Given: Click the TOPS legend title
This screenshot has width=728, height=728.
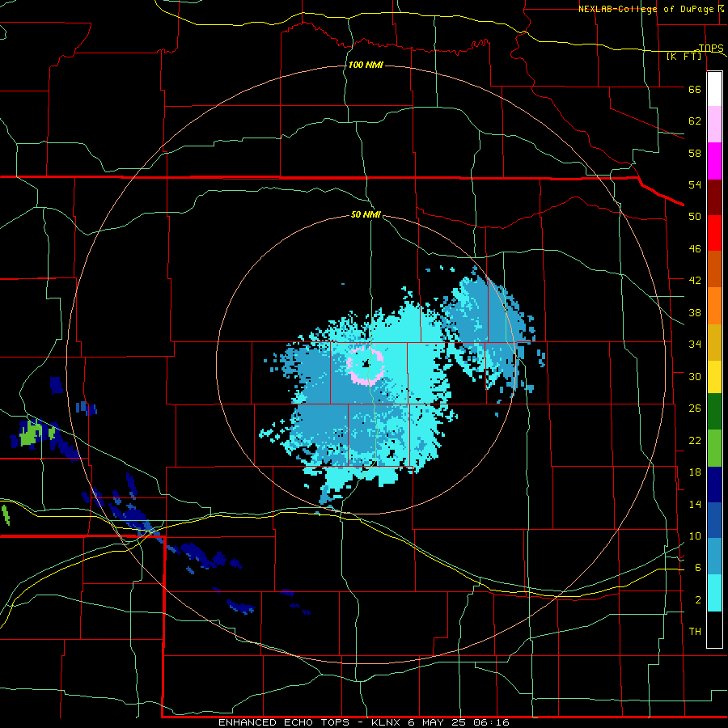Looking at the screenshot, I should (x=711, y=48).
